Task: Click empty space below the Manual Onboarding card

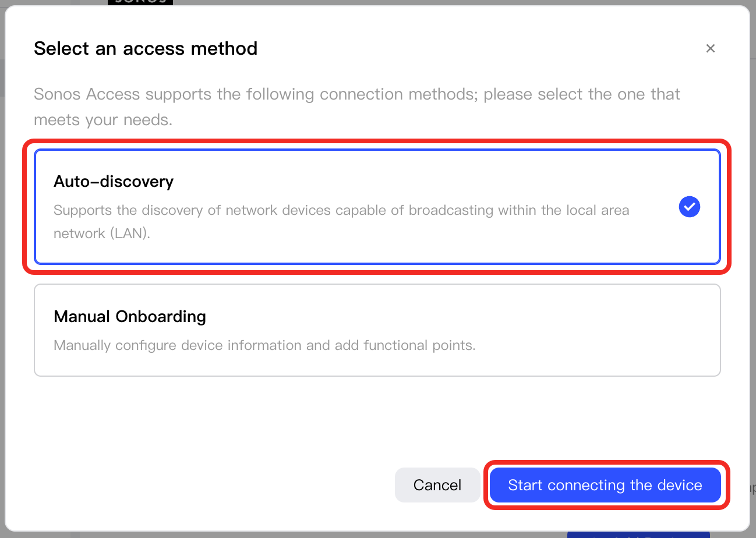Action: 377,420
